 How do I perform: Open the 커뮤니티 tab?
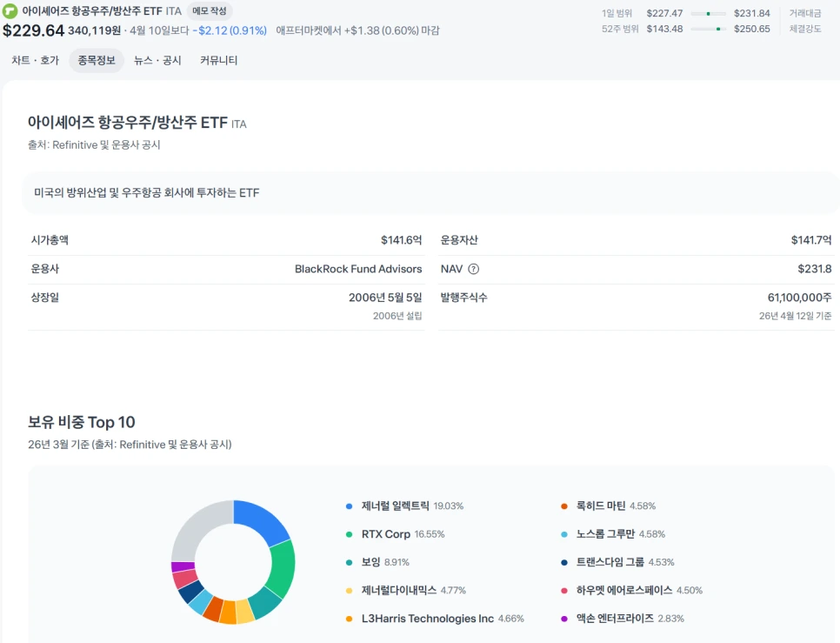(x=218, y=61)
